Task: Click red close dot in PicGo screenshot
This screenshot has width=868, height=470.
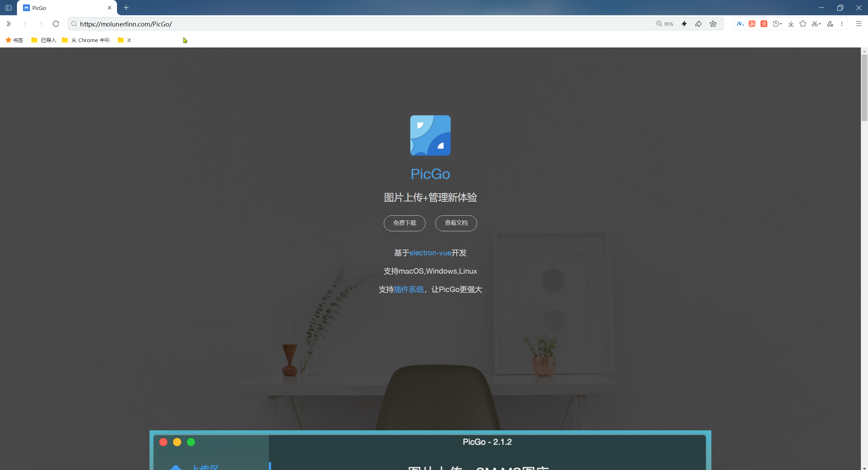Action: tap(163, 442)
